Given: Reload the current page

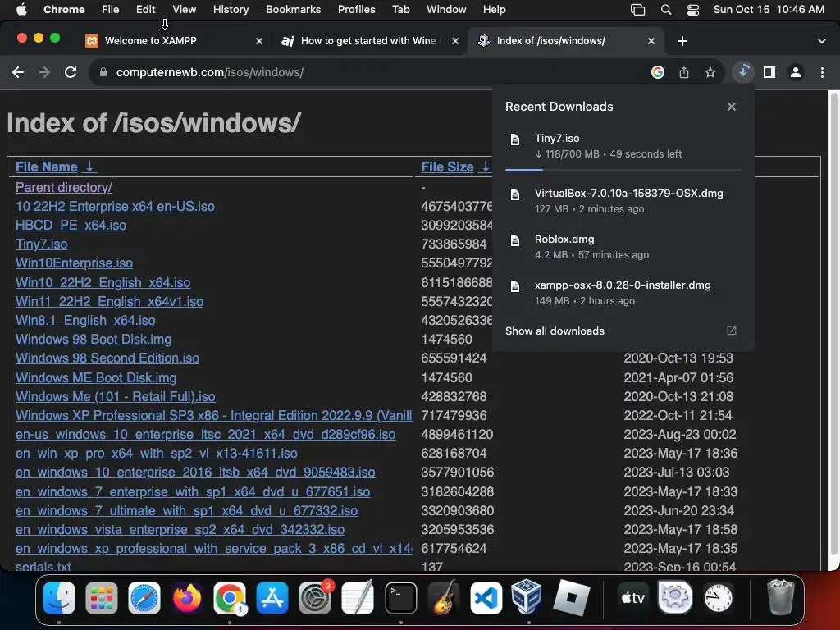Looking at the screenshot, I should [71, 72].
